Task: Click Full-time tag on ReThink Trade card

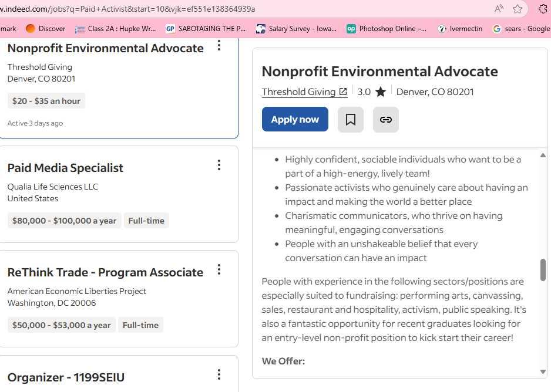Action: point(140,325)
